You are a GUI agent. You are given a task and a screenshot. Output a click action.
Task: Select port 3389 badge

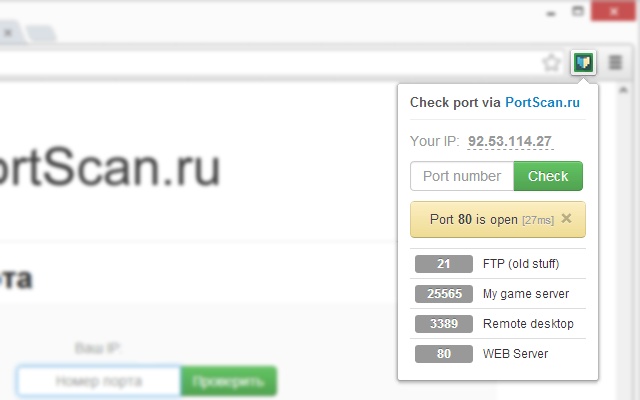pos(444,324)
